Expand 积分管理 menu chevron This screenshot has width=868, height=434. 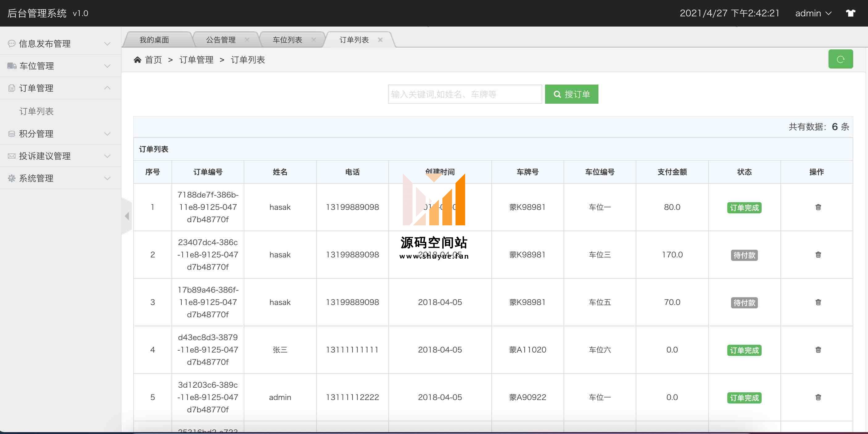[107, 134]
